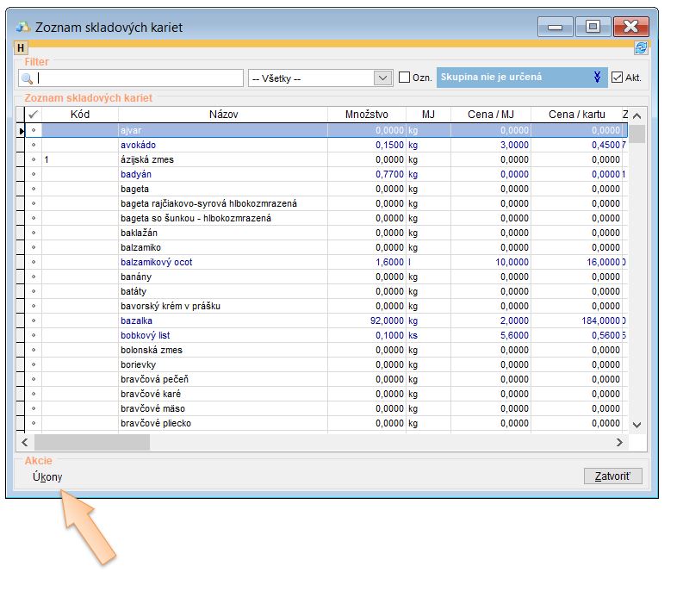Click the H icon below title bar
The height and width of the screenshot is (616, 683).
pos(22,48)
